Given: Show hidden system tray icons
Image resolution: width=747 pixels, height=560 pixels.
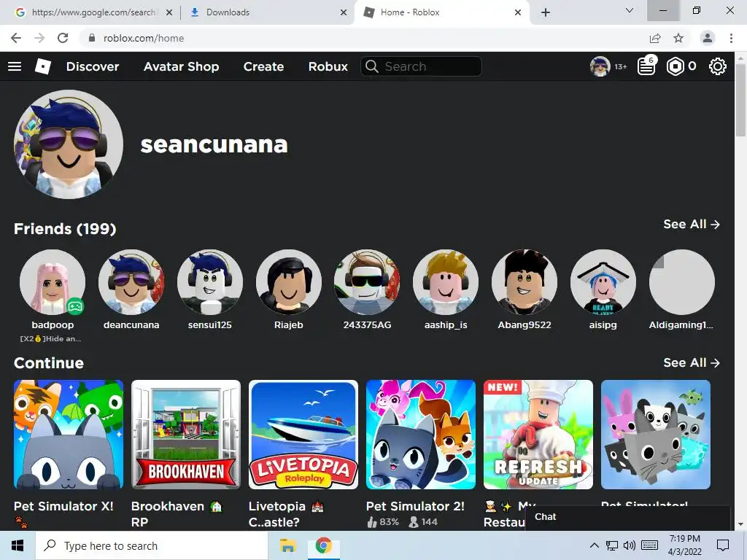Looking at the screenshot, I should click(594, 545).
